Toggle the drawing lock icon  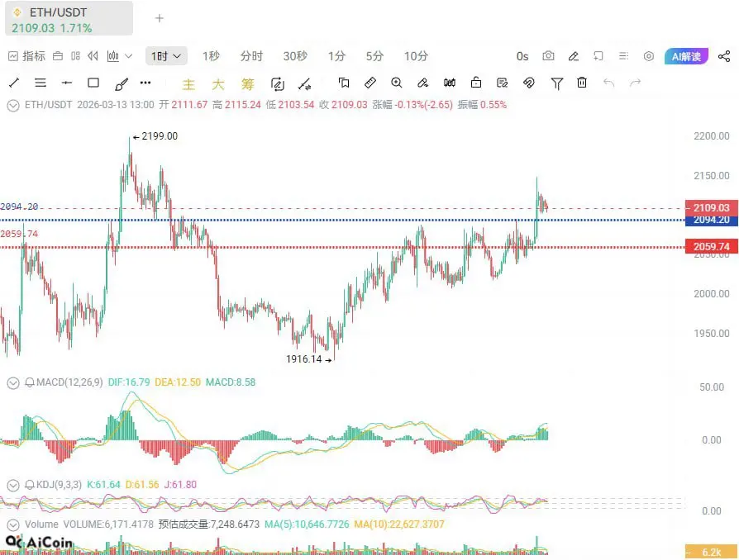coord(476,83)
